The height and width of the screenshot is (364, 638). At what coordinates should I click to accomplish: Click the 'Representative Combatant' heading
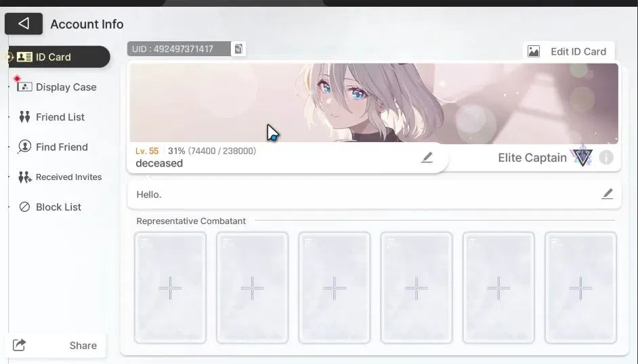[191, 221]
